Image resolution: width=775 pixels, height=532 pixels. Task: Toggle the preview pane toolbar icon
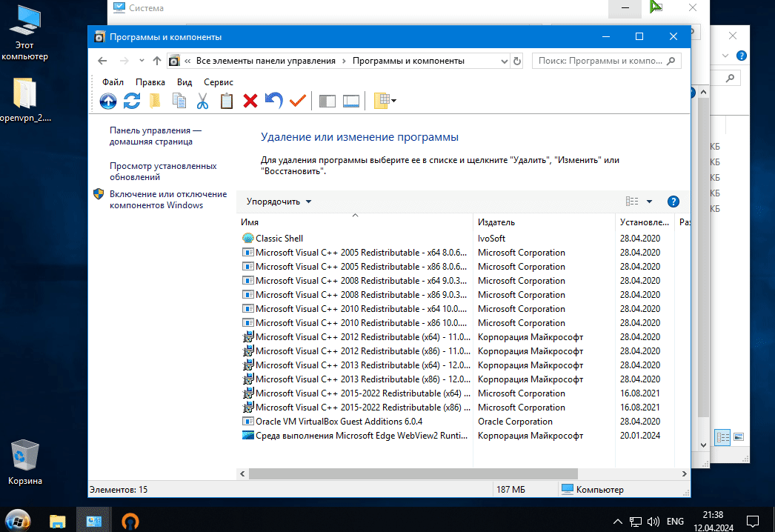[x=351, y=102]
